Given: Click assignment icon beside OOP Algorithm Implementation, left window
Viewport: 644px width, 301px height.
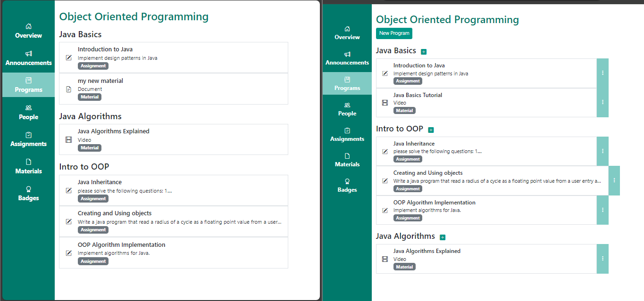Looking at the screenshot, I should [x=69, y=253].
